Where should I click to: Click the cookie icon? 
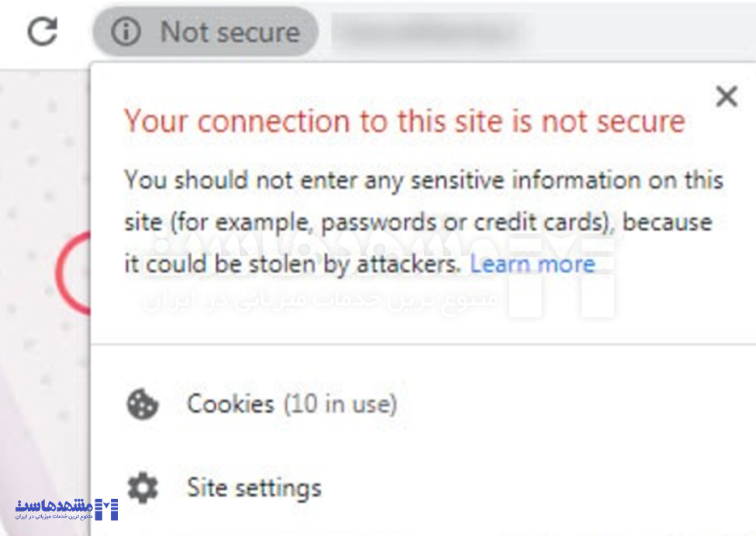point(143,404)
